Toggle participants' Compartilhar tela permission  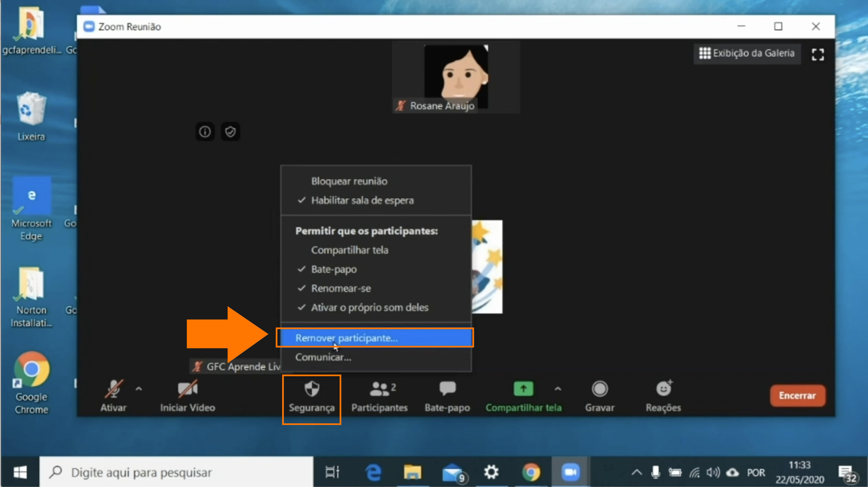coord(376,250)
